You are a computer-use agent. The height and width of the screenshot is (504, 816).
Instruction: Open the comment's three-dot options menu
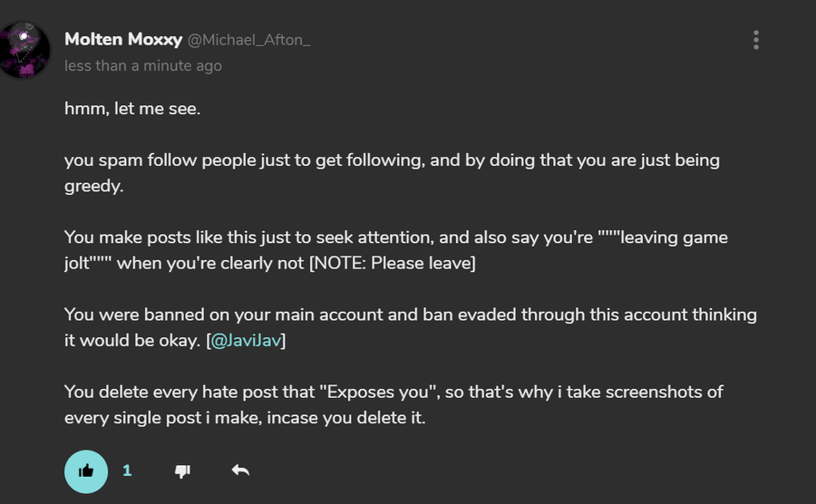tap(755, 40)
